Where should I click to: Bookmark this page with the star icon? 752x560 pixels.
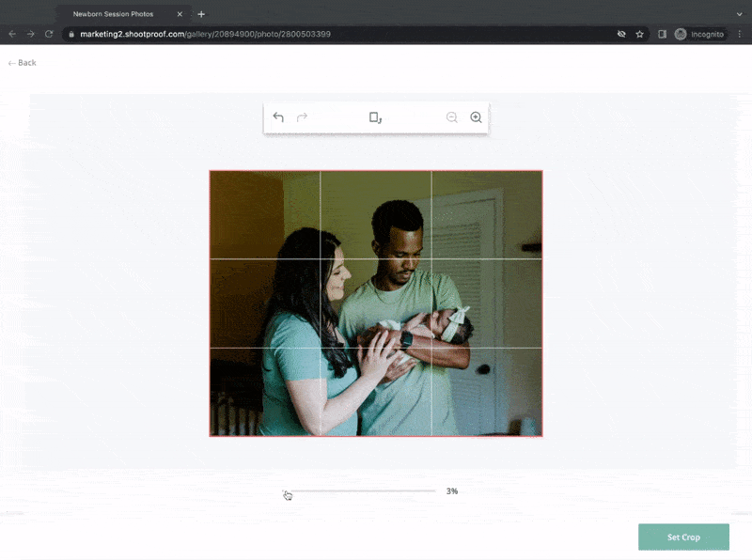(639, 34)
